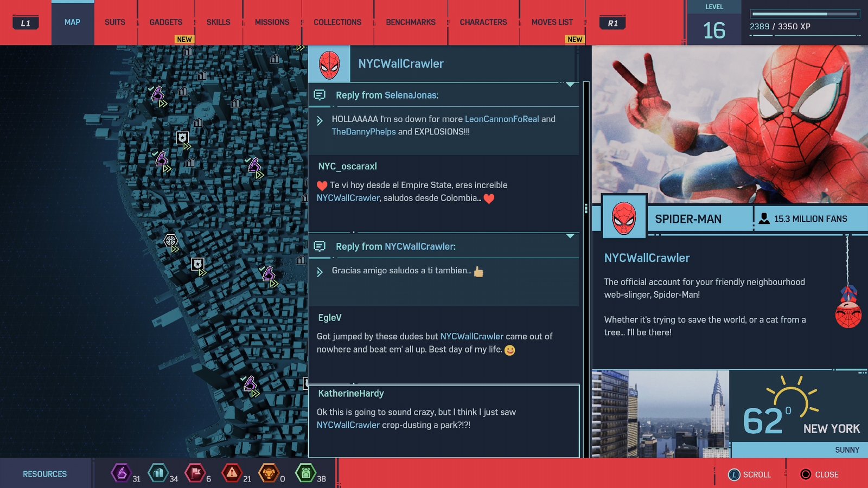The image size is (868, 488).
Task: Click the target-shaped challenge marker on the map
Action: pos(171,241)
